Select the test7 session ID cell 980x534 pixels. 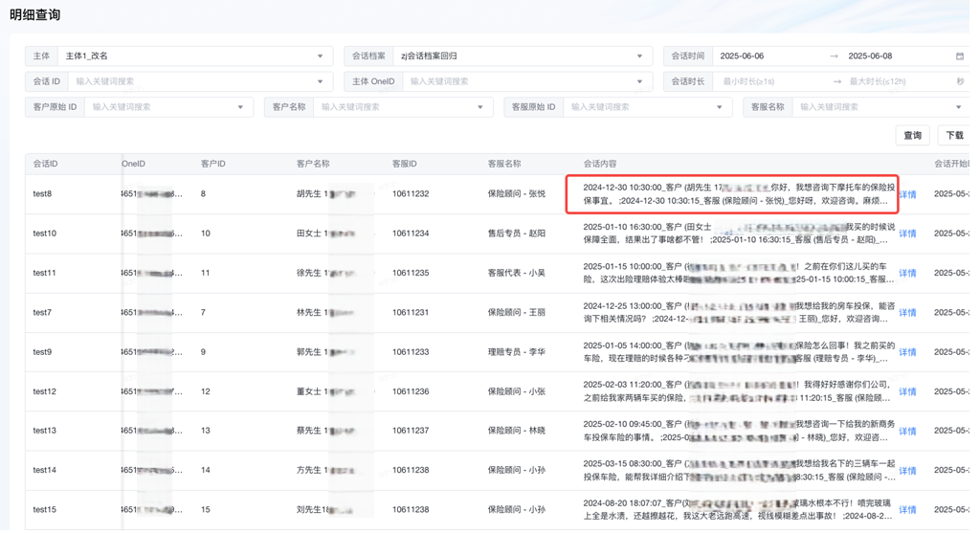[x=42, y=313]
